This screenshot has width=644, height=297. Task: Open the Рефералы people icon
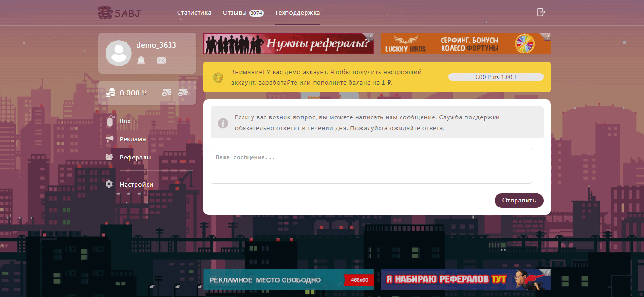click(x=109, y=157)
